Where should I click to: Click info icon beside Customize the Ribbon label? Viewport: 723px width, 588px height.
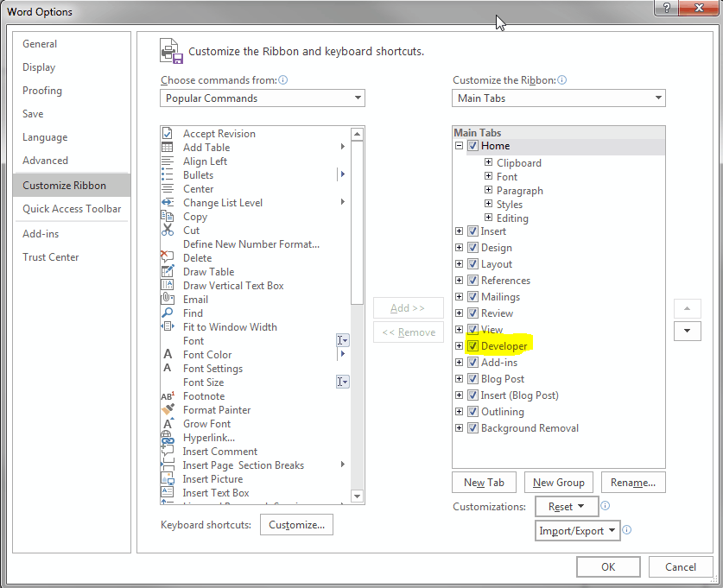click(x=562, y=79)
